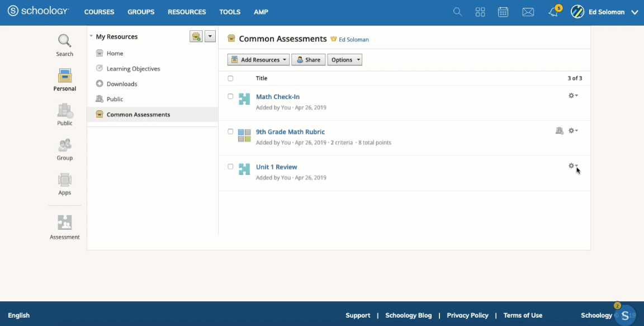
Task: Open the notifications bell
Action: pyautogui.click(x=553, y=12)
